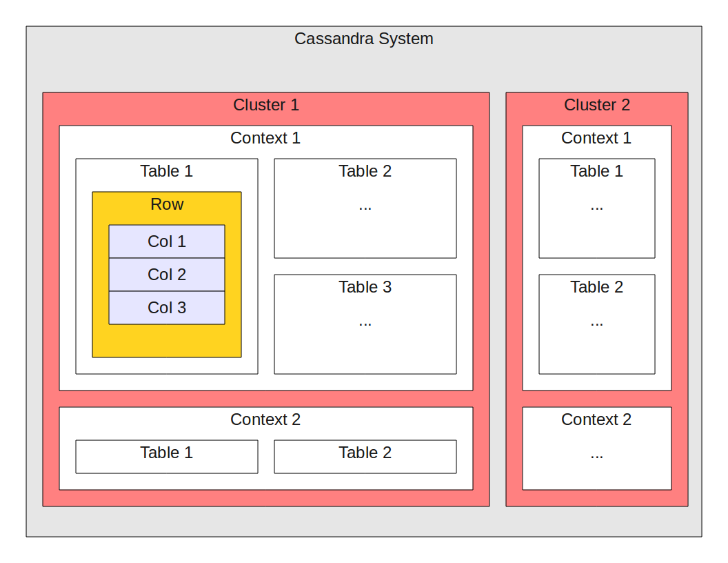Click the Context 2 label inside Cluster 2
Screen dimensions: 728x563
click(596, 419)
